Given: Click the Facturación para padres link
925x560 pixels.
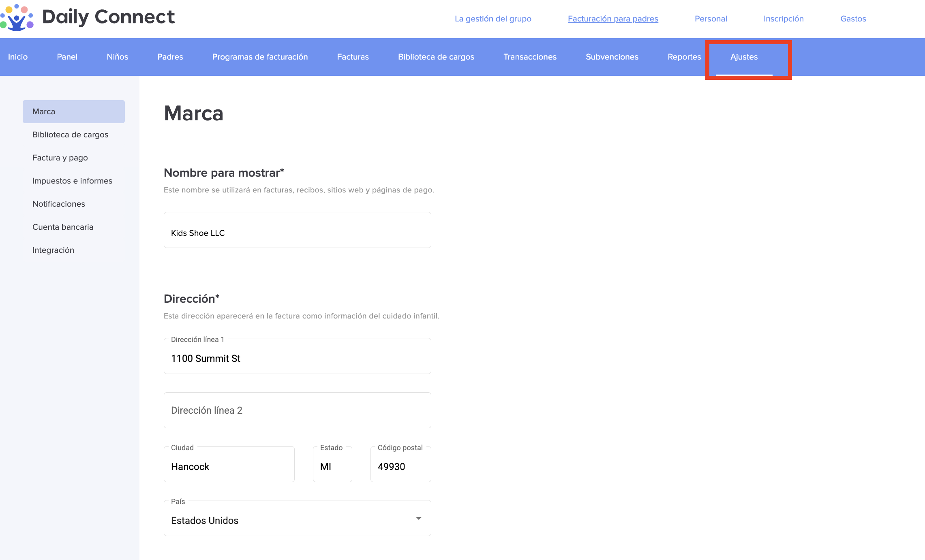Looking at the screenshot, I should click(612, 19).
